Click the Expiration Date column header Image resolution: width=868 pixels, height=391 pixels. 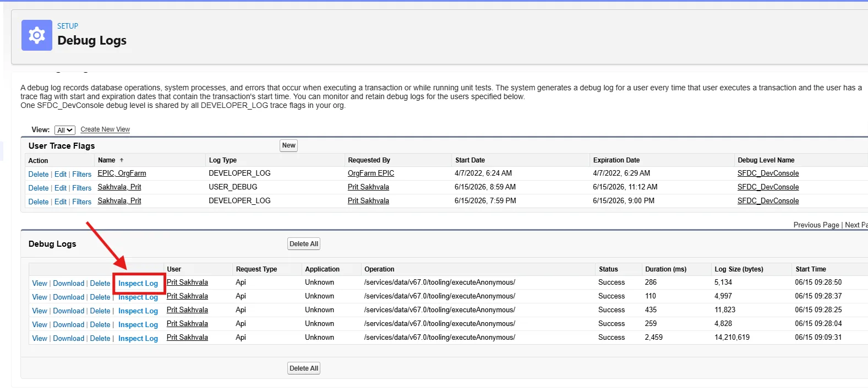[616, 160]
